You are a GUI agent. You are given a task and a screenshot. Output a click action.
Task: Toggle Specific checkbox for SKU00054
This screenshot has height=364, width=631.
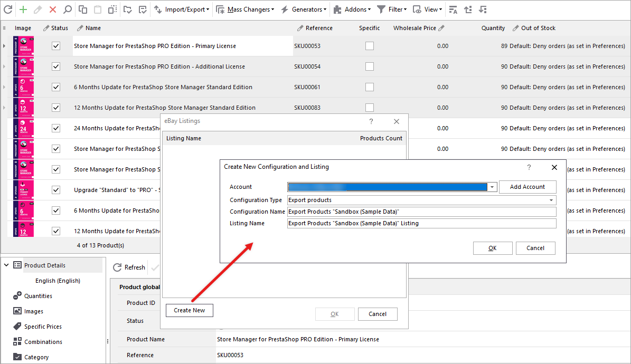click(370, 66)
